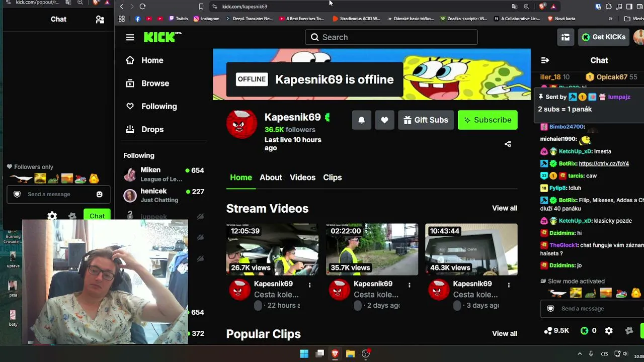Viewport: 644px width, 362px height.
Task: Click the share icon on the channel
Action: (508, 144)
